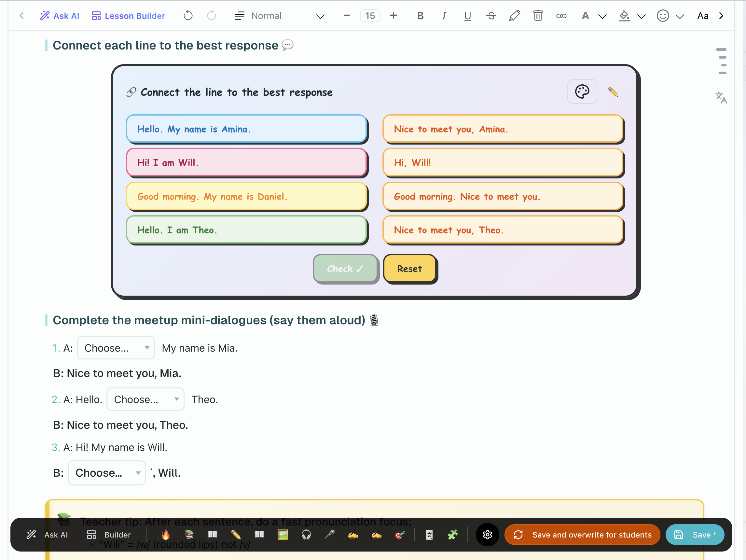Viewport: 746px width, 560px height.
Task: Open the Normal paragraph style dropdown
Action: click(x=279, y=16)
